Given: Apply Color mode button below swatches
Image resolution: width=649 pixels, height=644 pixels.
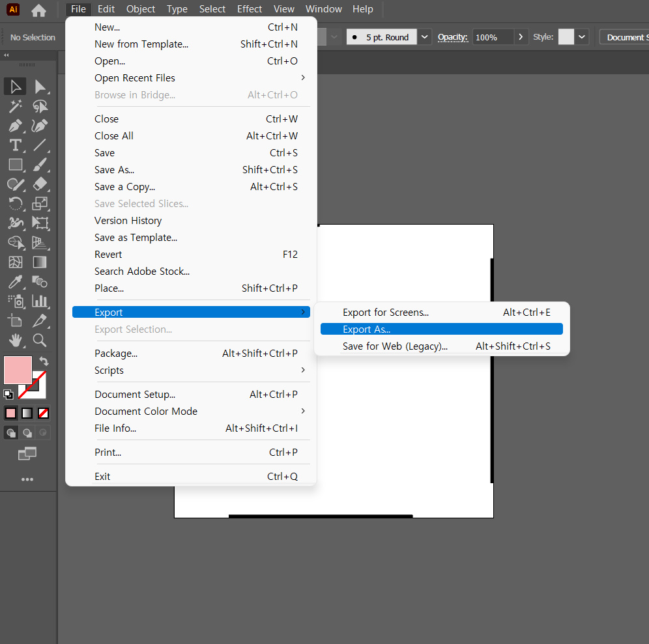Looking at the screenshot, I should coord(11,413).
